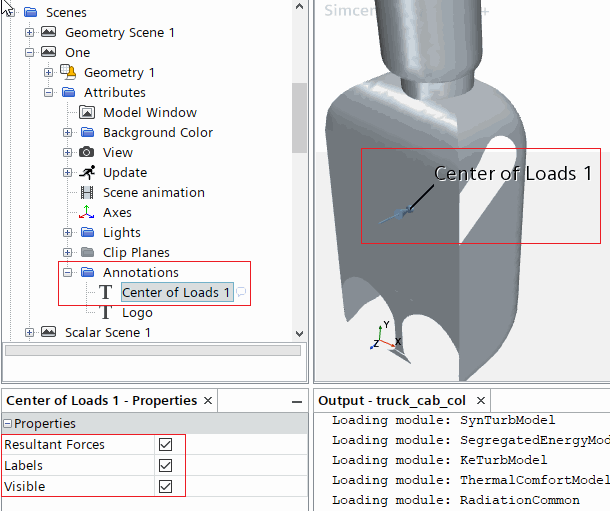
Task: Expand the Lights node
Action: click(x=67, y=232)
